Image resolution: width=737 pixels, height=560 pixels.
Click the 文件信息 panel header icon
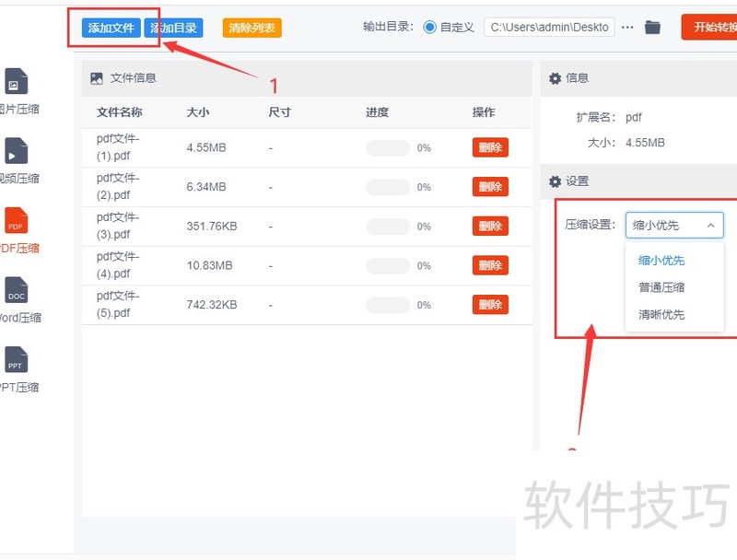click(x=95, y=78)
